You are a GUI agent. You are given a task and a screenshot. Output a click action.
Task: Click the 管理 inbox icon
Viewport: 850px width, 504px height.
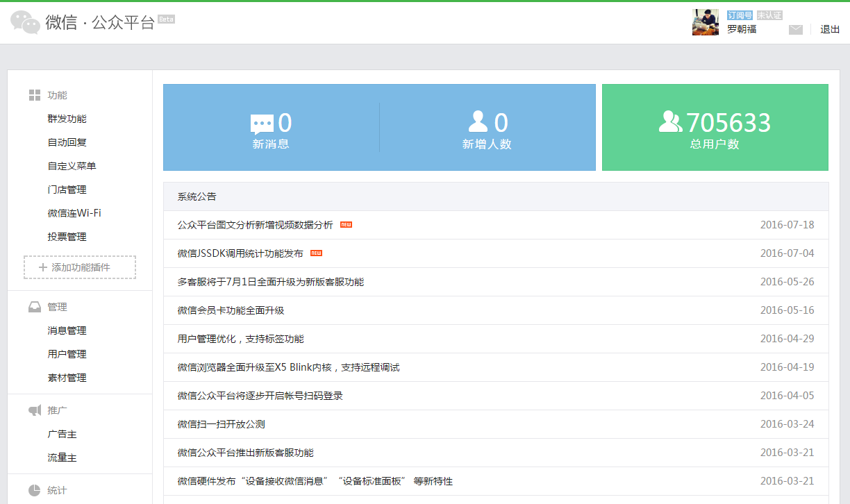coord(35,307)
